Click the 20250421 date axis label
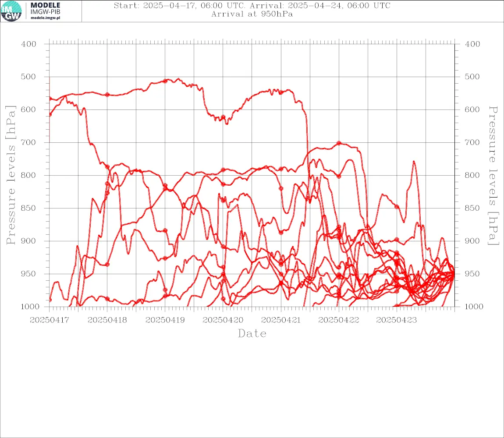504x438 pixels. pyautogui.click(x=281, y=320)
